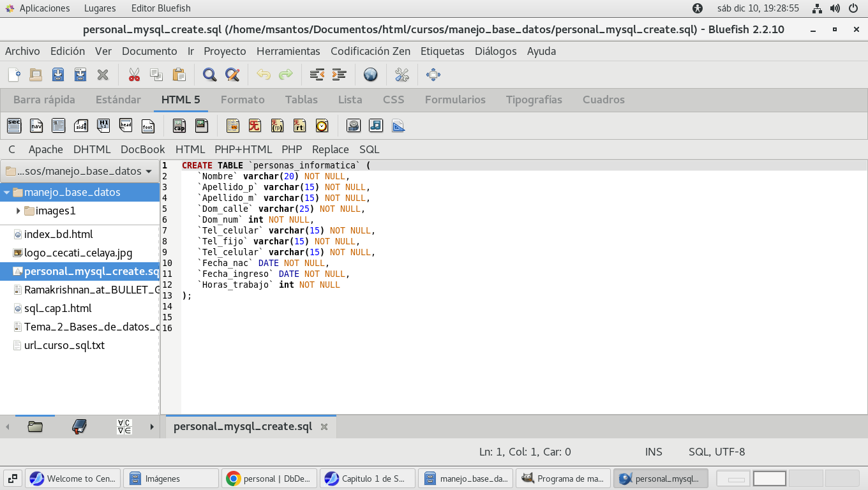The image size is (868, 490).
Task: Switch to bookmarks sidebar tab
Action: [x=79, y=427]
